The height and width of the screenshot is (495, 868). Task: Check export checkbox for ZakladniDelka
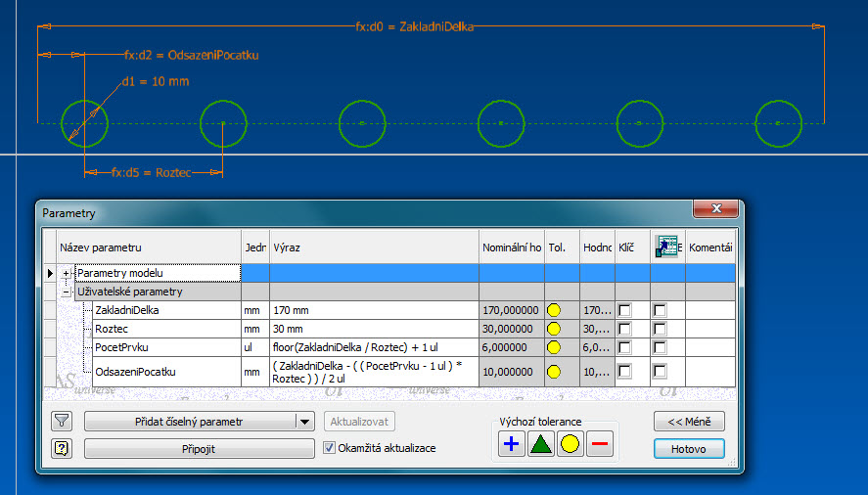click(x=660, y=310)
